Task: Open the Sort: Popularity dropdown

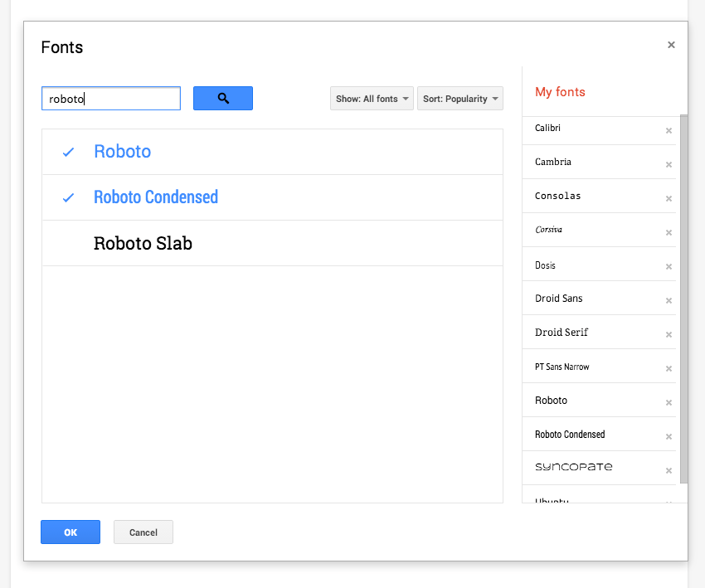Action: point(460,98)
